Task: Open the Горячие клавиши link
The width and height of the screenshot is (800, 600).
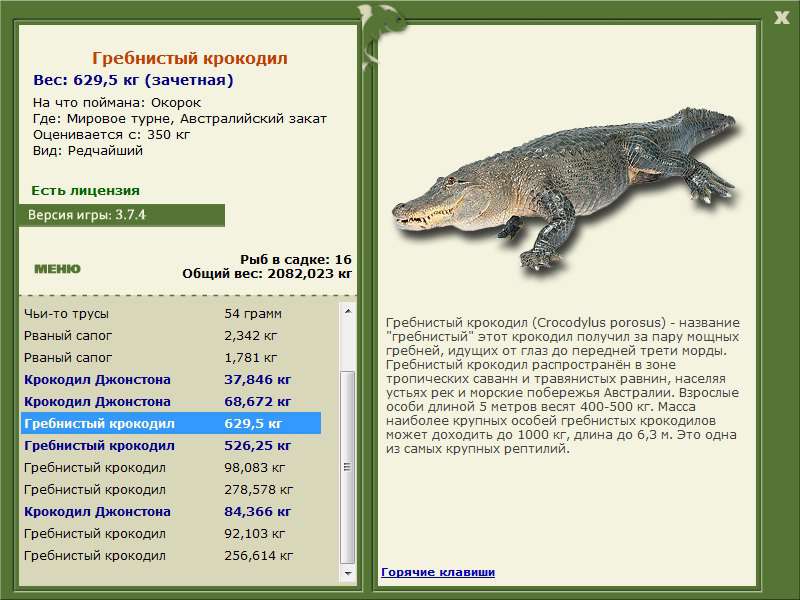Action: (437, 572)
